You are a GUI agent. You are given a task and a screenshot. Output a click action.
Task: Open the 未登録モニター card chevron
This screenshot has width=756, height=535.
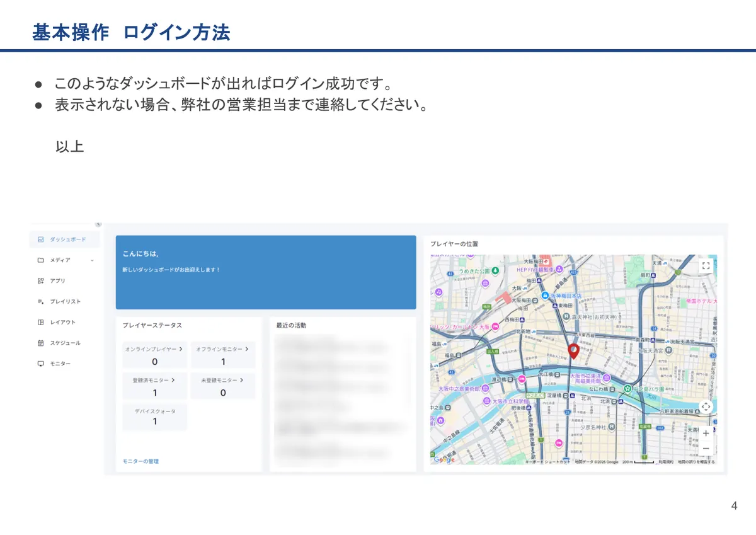pyautogui.click(x=241, y=380)
